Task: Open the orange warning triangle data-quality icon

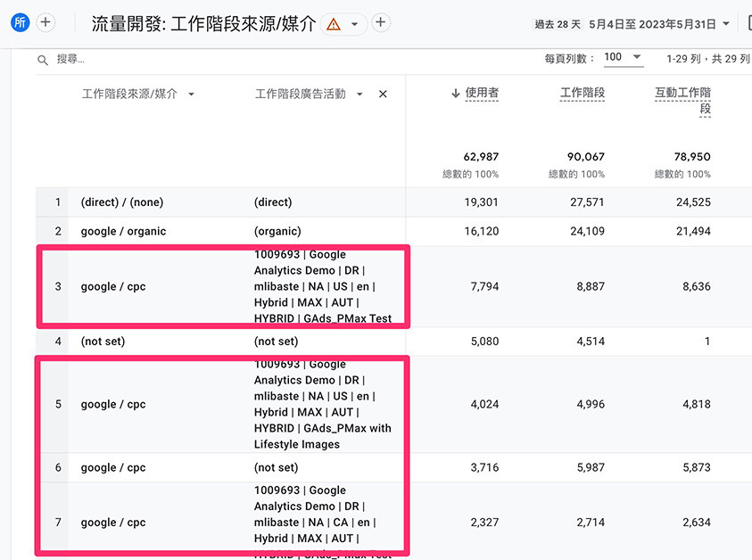Action: [x=334, y=23]
